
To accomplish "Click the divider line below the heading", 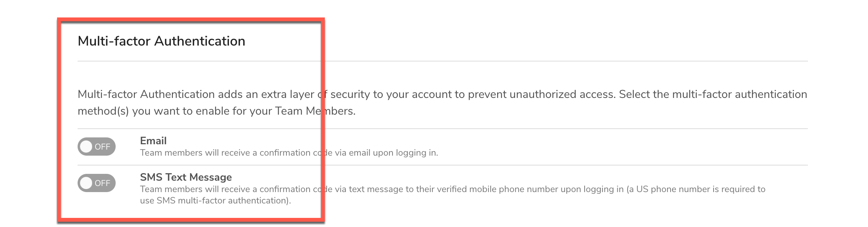I will [442, 61].
